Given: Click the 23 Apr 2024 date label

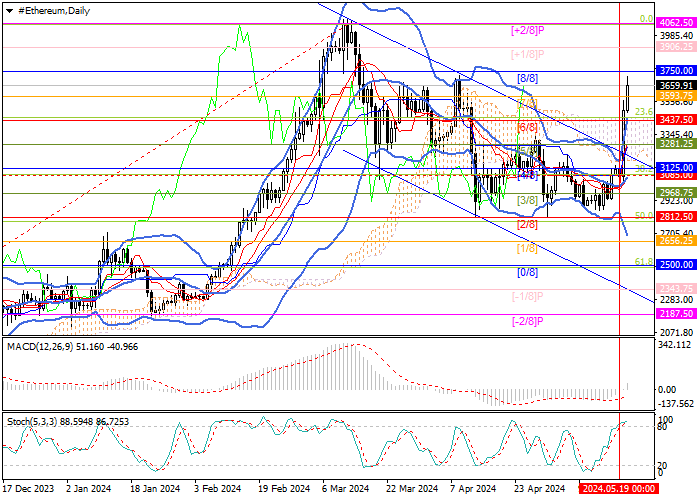Looking at the screenshot, I should (x=539, y=488).
